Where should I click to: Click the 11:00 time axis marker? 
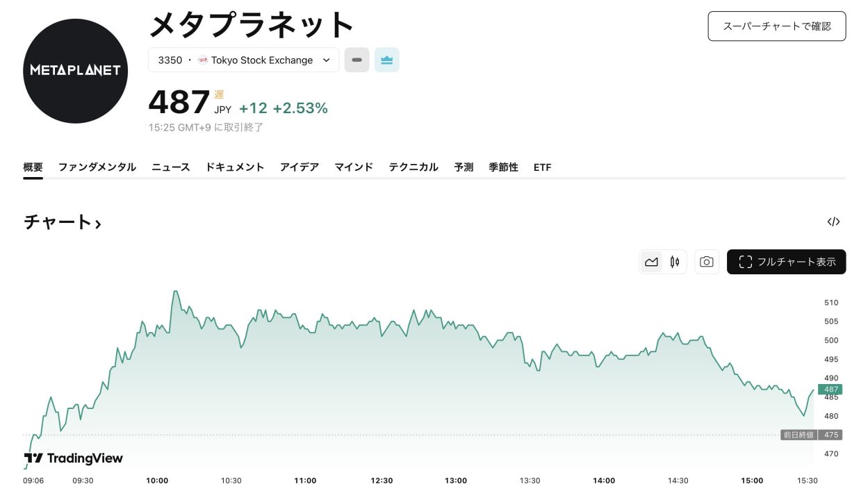point(305,481)
